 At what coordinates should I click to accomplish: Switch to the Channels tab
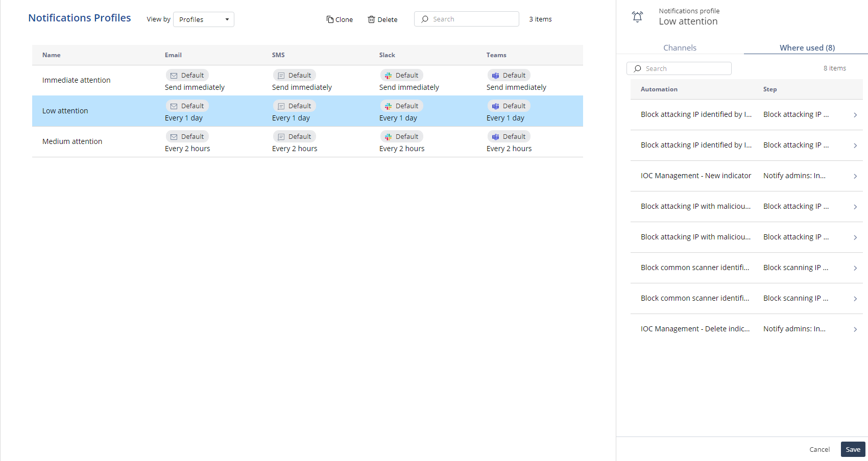(680, 47)
